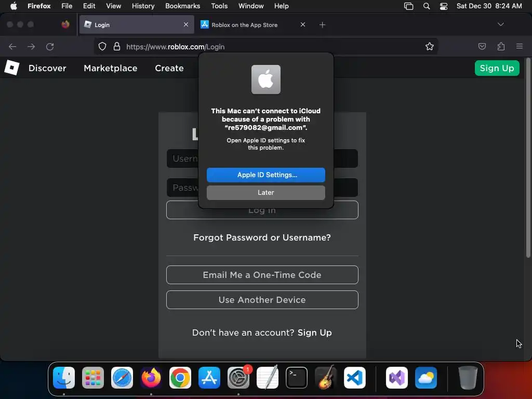Open the Window menu

(251, 6)
